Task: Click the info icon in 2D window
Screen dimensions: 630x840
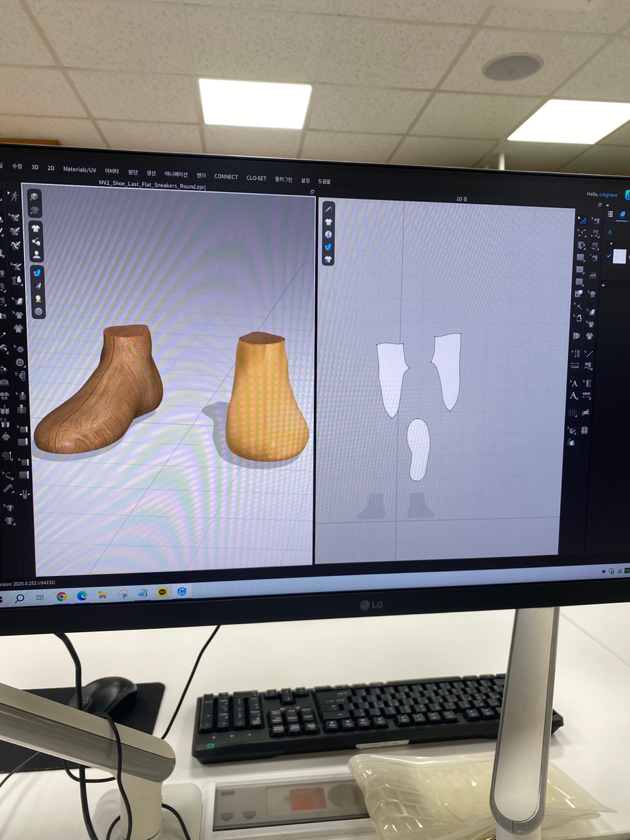Action: click(x=328, y=235)
